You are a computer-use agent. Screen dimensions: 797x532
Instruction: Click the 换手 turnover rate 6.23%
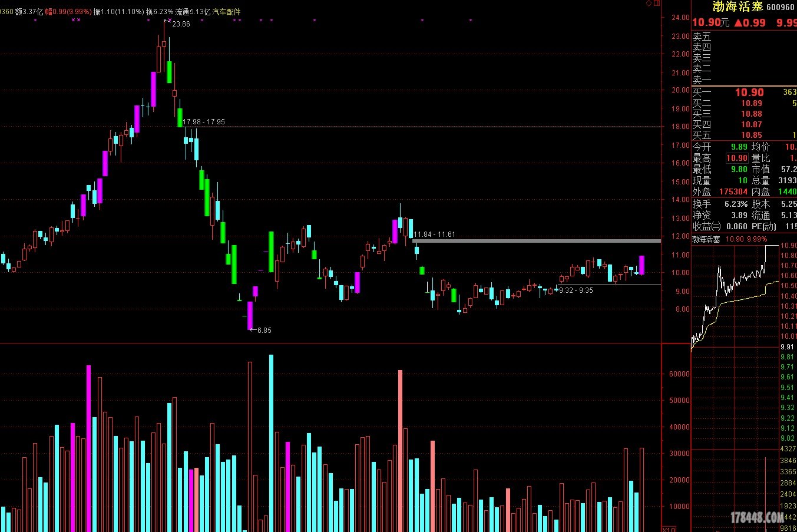736,204
